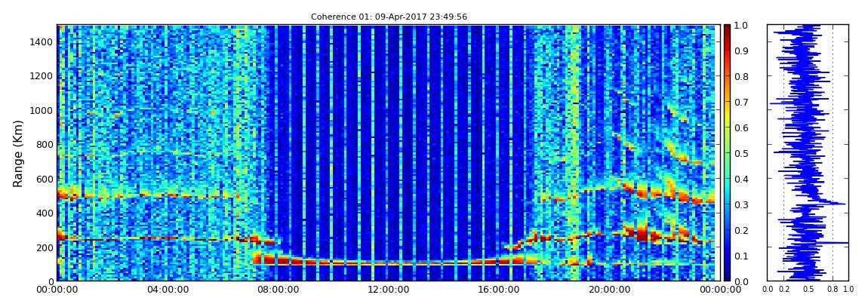Click the plot title 'Coherence 01: 09-Apr-2017 23:49:56'
This screenshot has width=868, height=307.
(x=389, y=17)
